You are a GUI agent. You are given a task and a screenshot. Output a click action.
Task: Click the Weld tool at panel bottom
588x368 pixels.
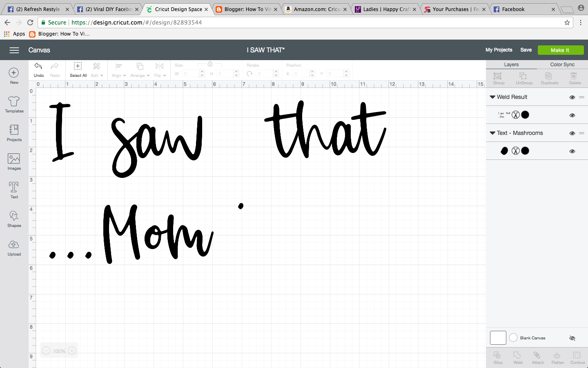pos(517,358)
